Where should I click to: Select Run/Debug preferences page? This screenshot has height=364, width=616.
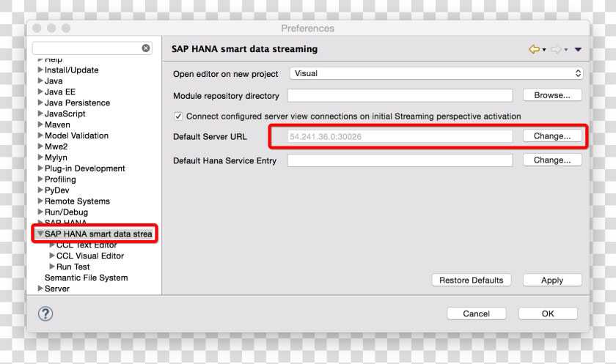67,212
